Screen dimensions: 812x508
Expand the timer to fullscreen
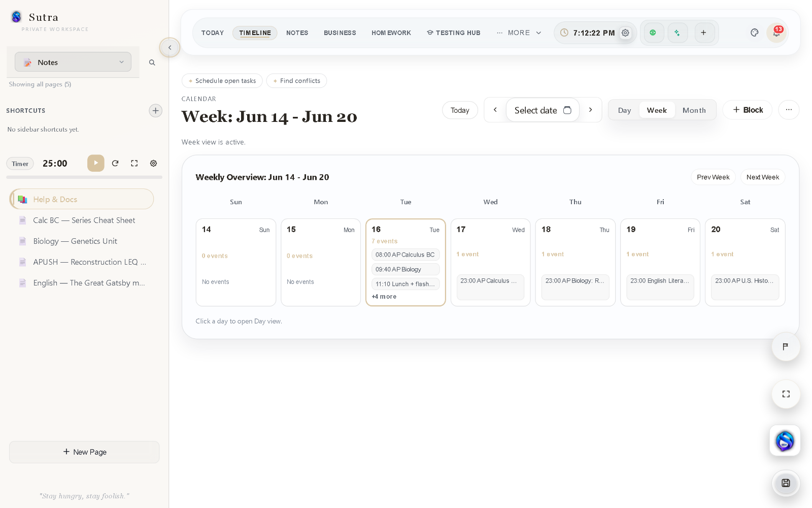tap(134, 163)
